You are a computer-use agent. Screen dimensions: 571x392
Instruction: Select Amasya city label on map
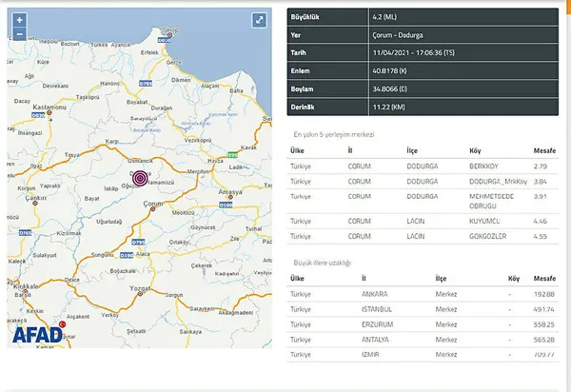click(231, 192)
